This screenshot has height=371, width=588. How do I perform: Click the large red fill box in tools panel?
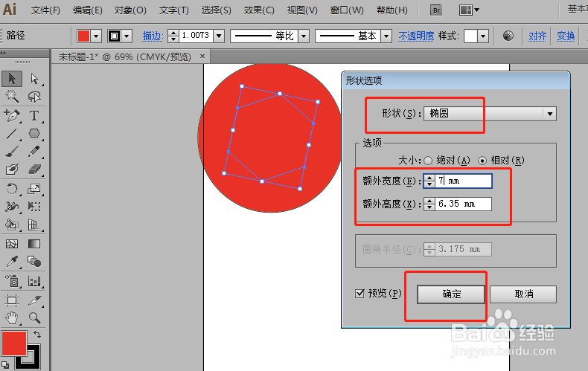tap(14, 343)
